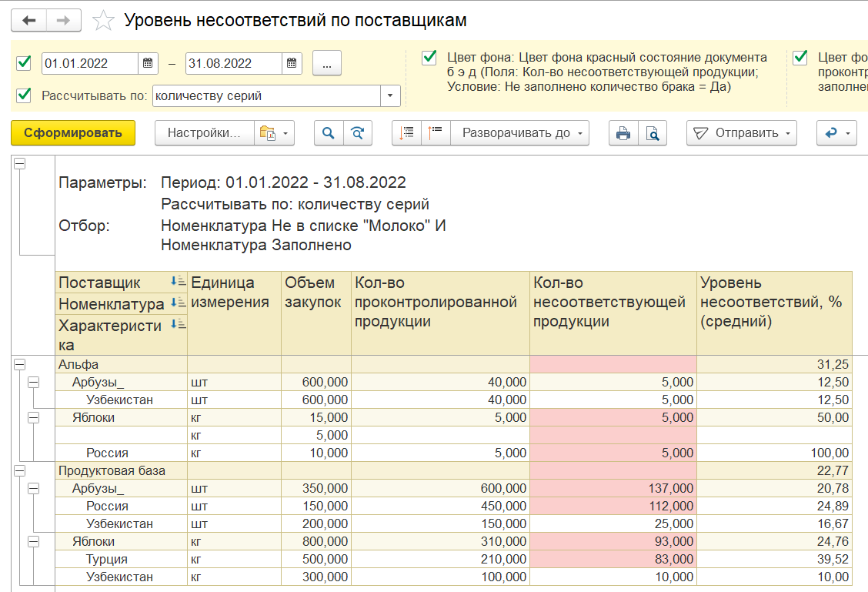
Task: Toggle the period filter checkbox
Action: click(24, 62)
